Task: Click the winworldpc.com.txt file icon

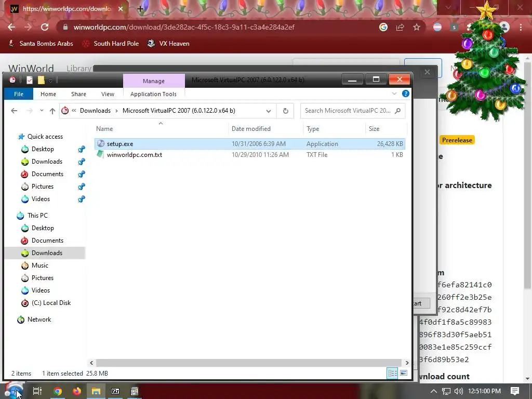Action: tap(100, 154)
